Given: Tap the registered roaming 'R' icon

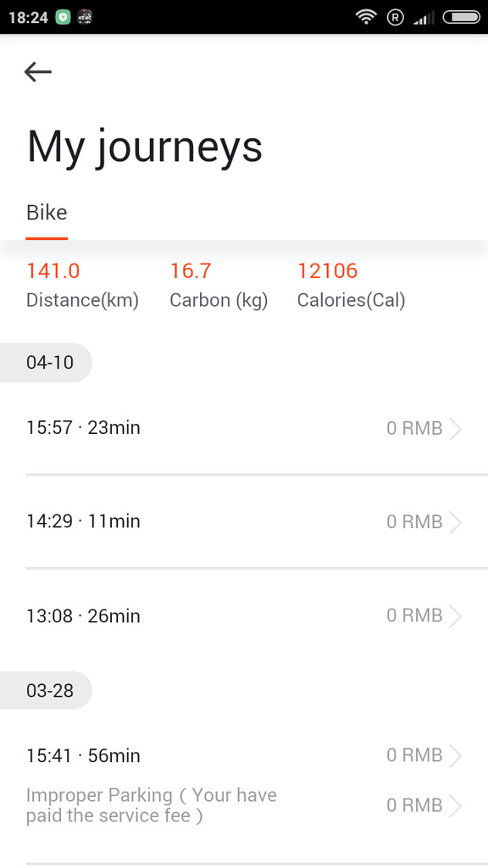Looking at the screenshot, I should pos(394,16).
